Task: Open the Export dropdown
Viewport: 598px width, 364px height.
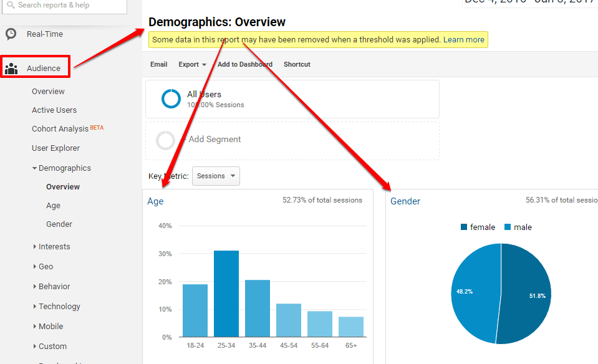Action: (192, 64)
